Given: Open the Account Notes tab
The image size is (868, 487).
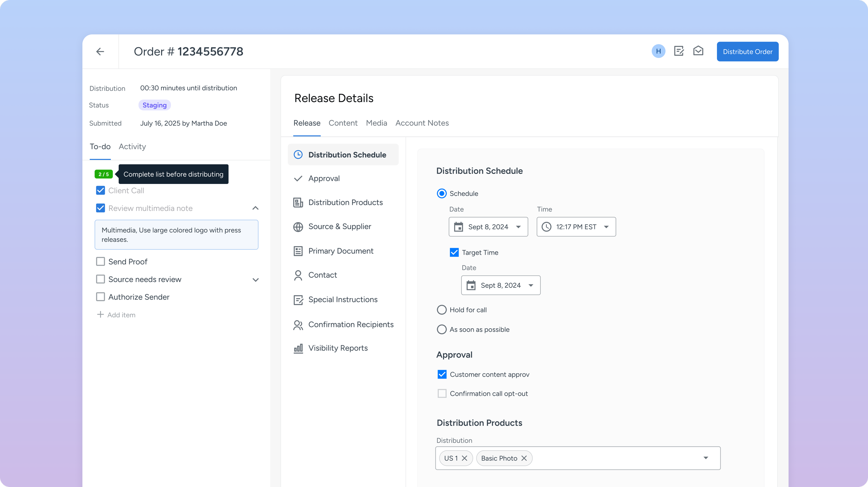Looking at the screenshot, I should 422,123.
